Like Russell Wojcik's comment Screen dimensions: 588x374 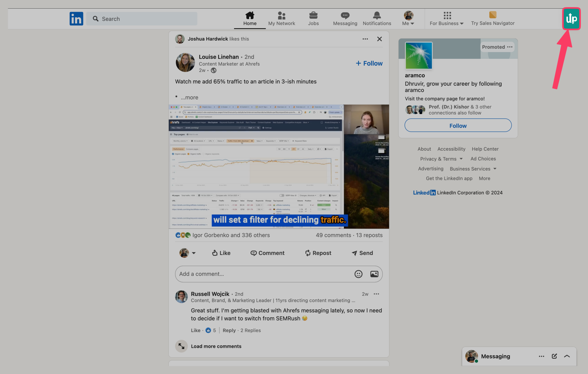click(x=196, y=330)
